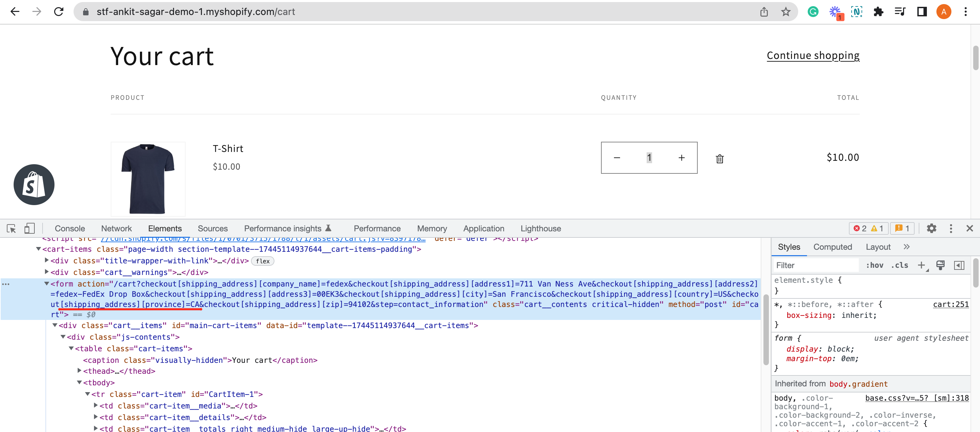Remove T-Shirt with trash icon
Viewport: 980px width, 432px height.
tap(720, 159)
